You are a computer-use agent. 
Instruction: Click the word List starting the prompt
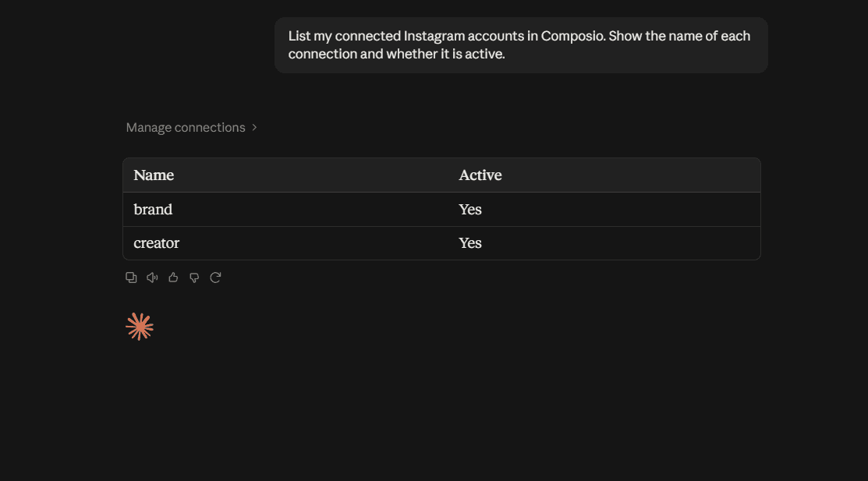click(299, 36)
